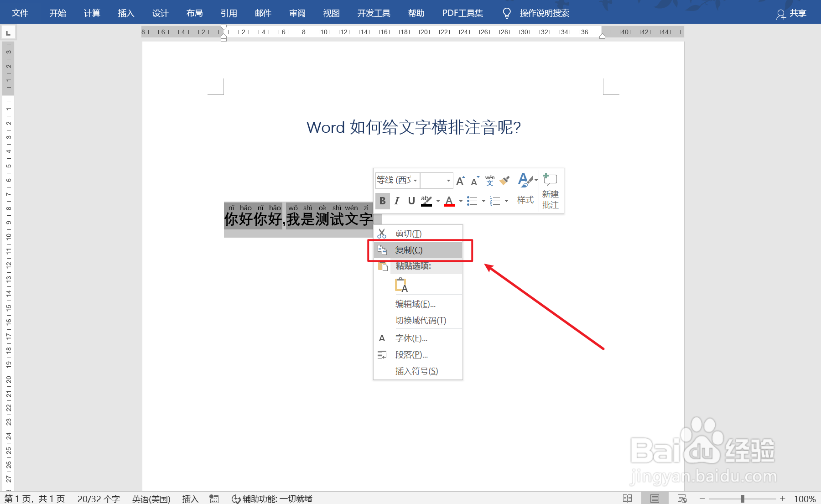This screenshot has height=504, width=821.
Task: Toggle 插入 insert mode in status bar
Action: 190,499
